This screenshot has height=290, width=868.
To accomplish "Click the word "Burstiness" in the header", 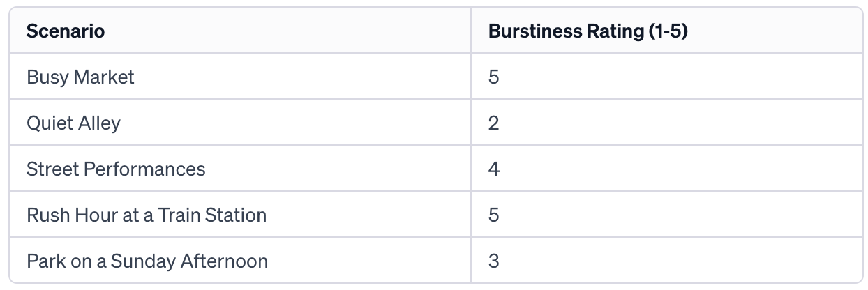I will tap(527, 31).
